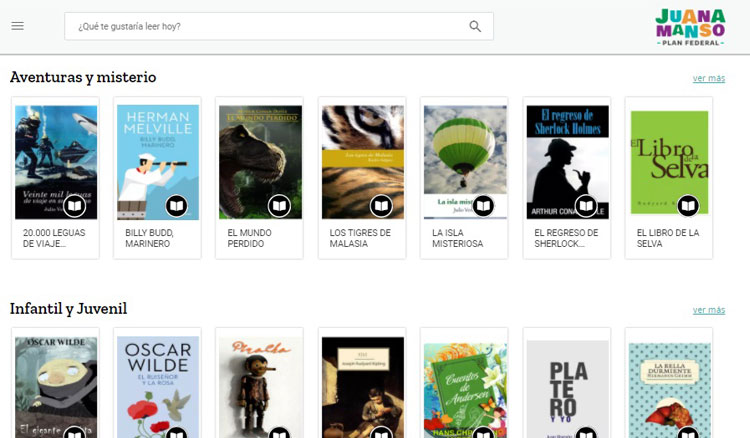Click the title 'EL LIBRO DE LA SELVA'

click(668, 238)
